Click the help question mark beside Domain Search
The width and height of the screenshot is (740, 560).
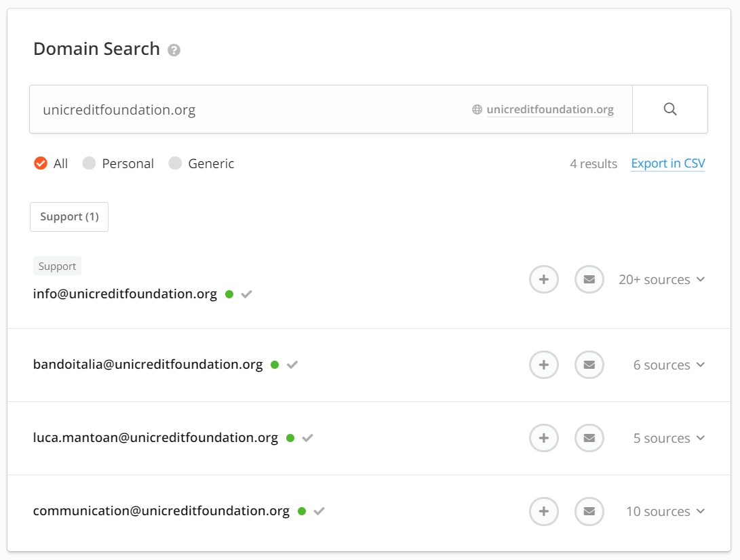tap(174, 50)
